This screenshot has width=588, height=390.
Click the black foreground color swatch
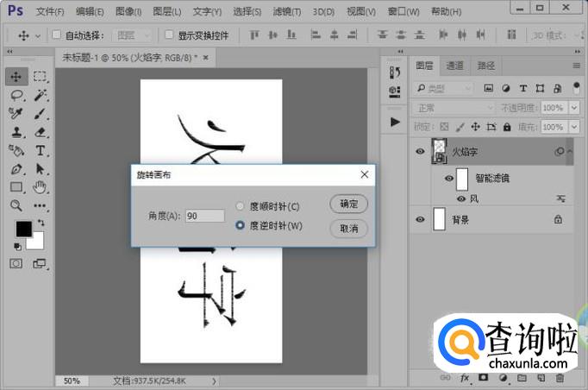23,230
